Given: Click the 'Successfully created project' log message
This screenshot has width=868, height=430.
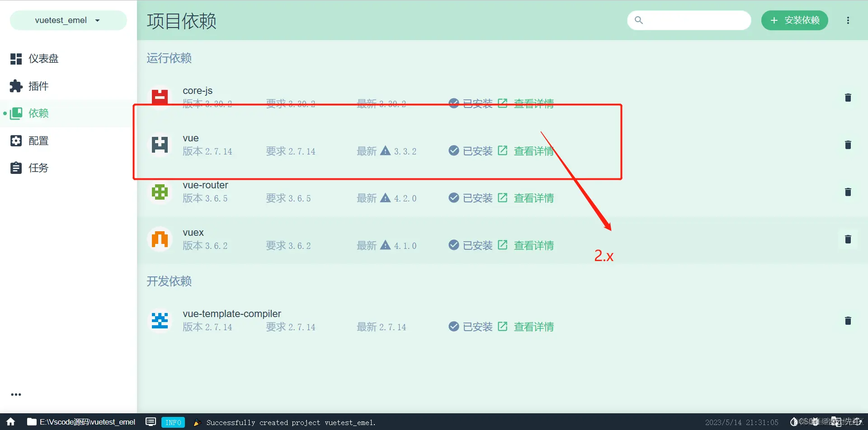Looking at the screenshot, I should tap(291, 423).
